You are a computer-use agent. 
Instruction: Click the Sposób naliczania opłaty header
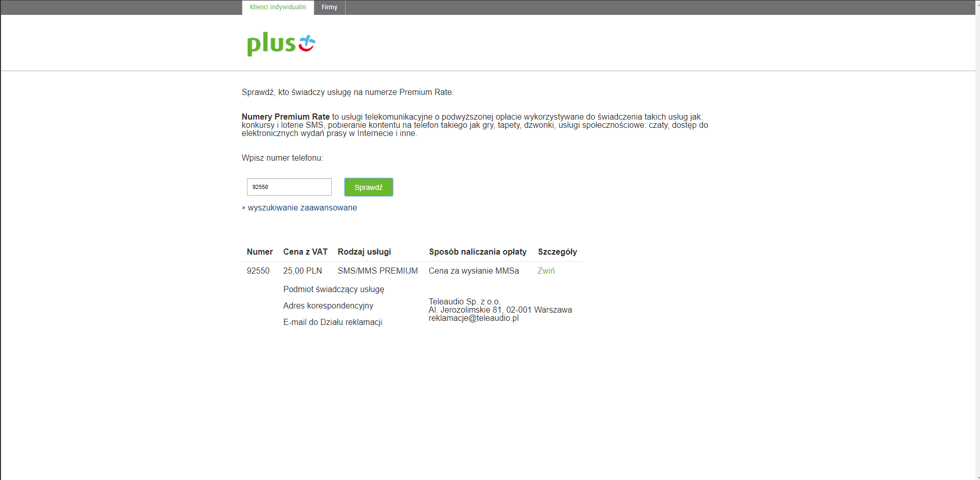(x=478, y=252)
